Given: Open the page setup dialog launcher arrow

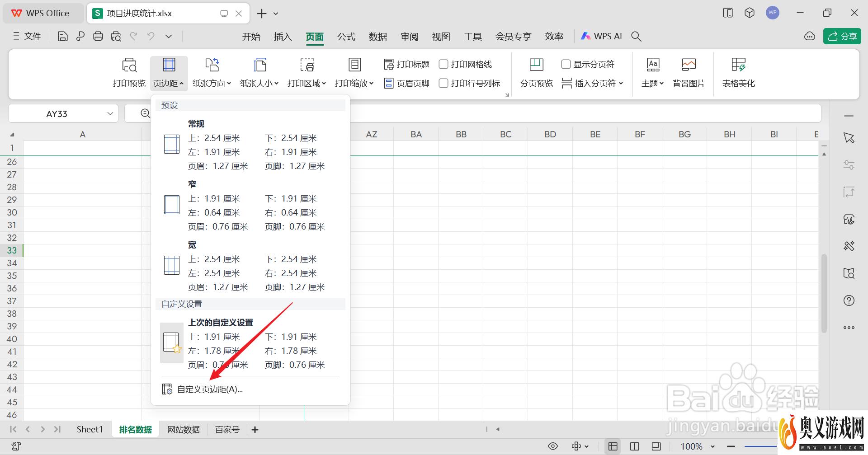Looking at the screenshot, I should [507, 95].
